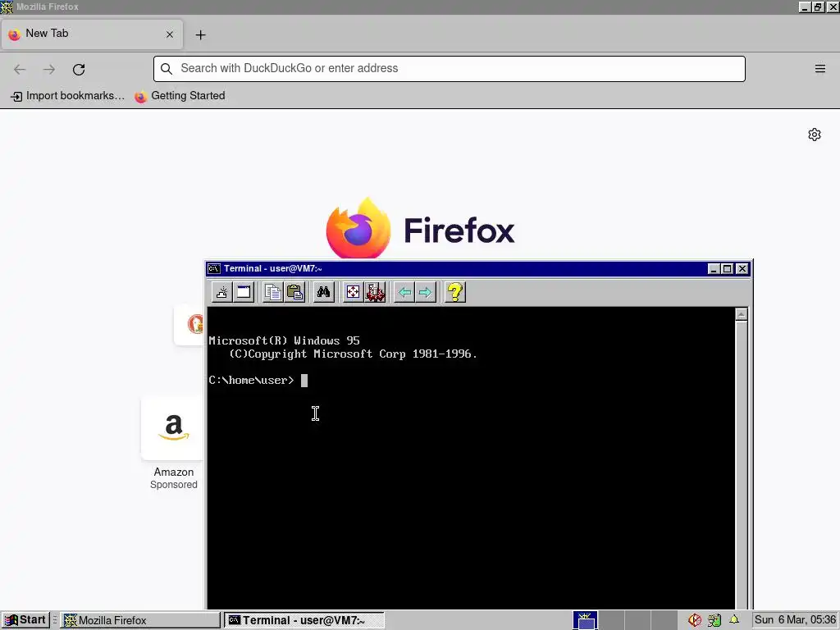Open New Tab page settings gear
Screen dimensions: 840x630
click(x=815, y=135)
